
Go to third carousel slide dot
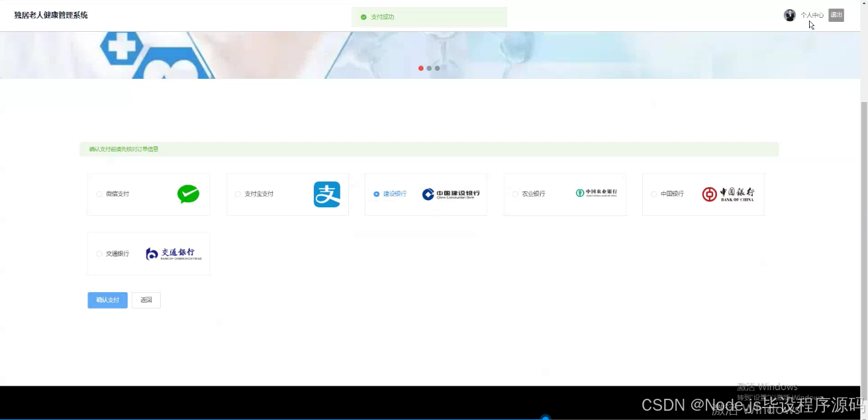[437, 68]
